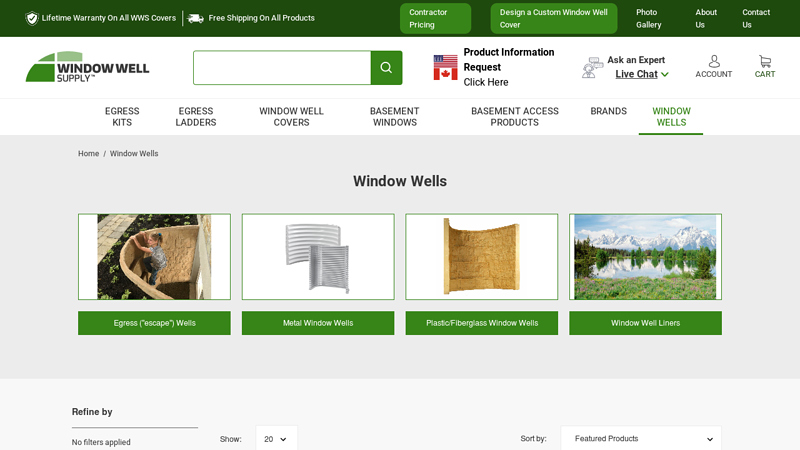The width and height of the screenshot is (800, 450).
Task: Click the Window Well Supply logo
Action: point(87,67)
